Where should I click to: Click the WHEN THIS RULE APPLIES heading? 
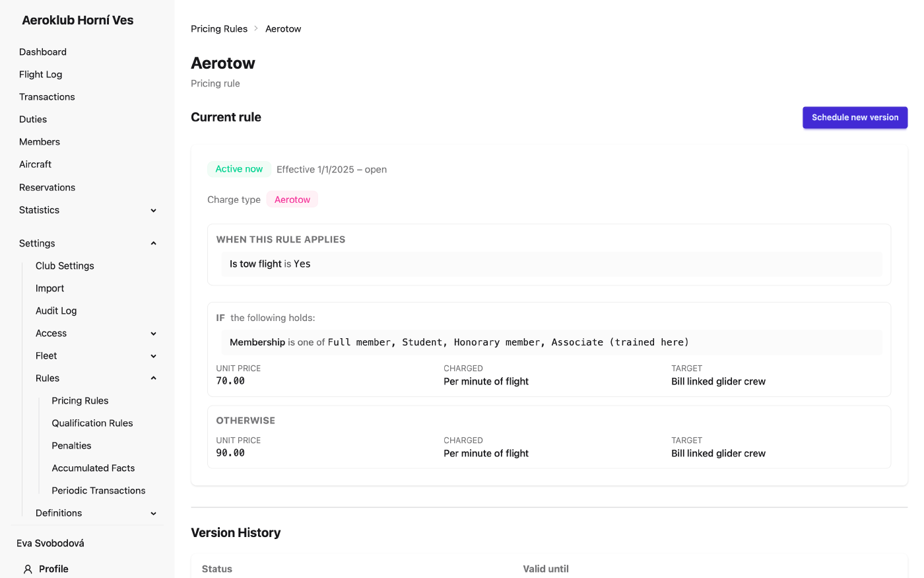tap(280, 240)
